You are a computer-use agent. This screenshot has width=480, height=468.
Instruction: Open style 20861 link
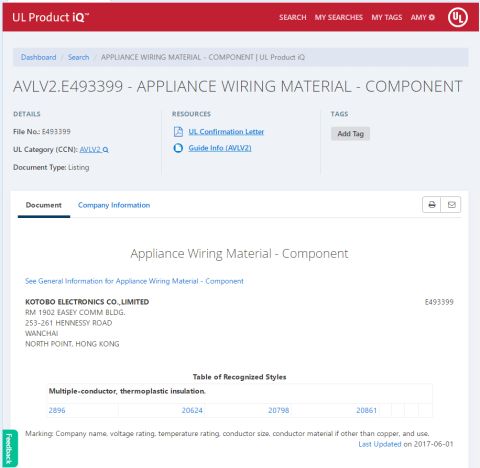[x=366, y=410]
